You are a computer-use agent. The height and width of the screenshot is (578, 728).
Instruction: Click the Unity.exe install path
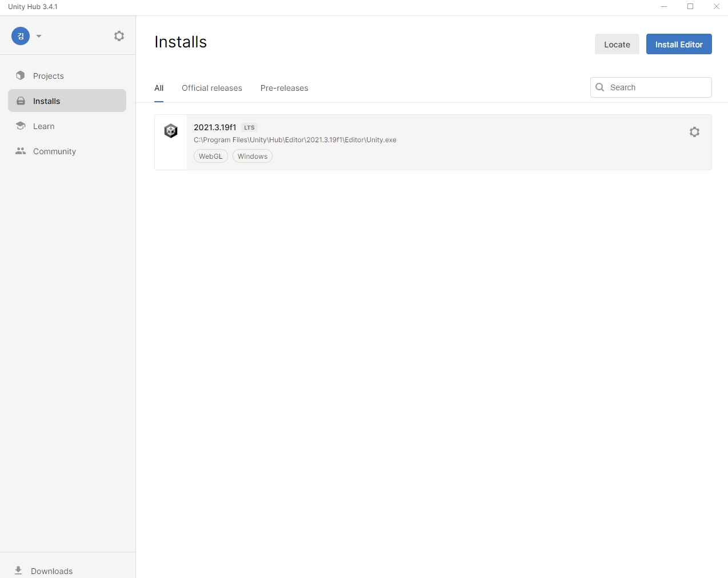coord(295,140)
